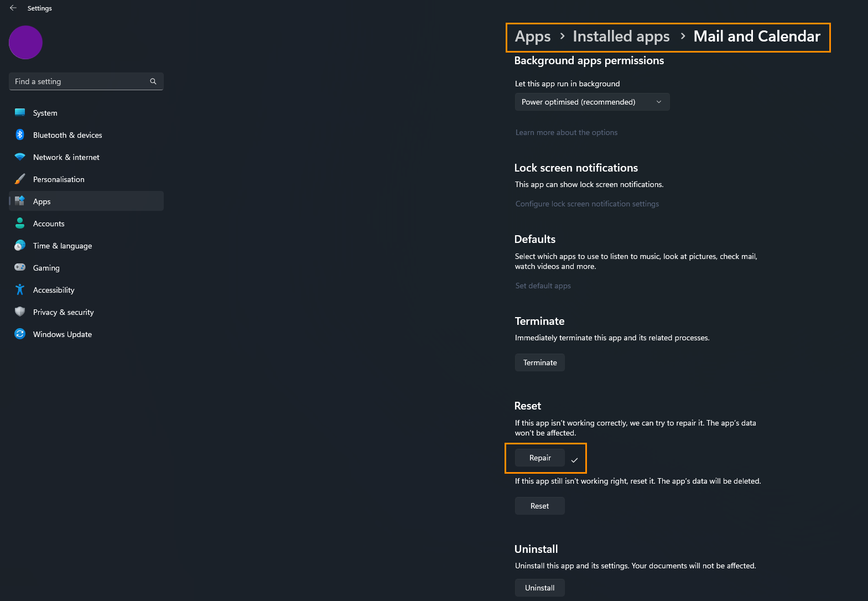Open Accounts settings
Image resolution: width=868 pixels, height=601 pixels.
click(x=86, y=224)
